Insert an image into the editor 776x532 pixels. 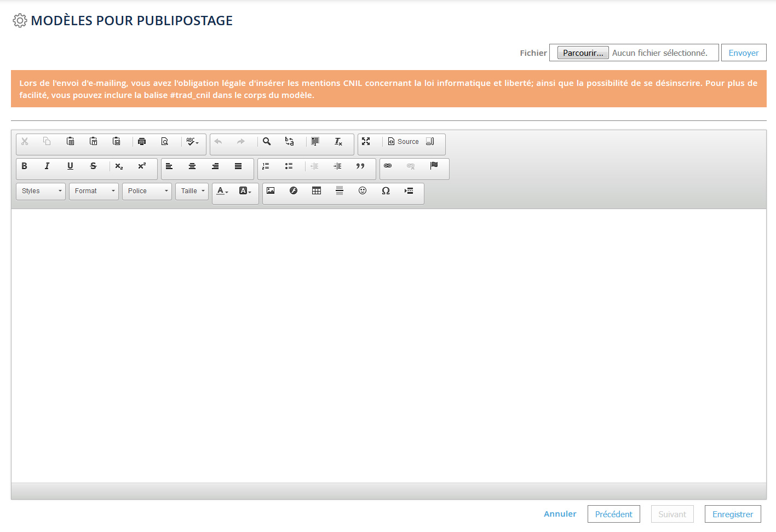click(x=271, y=191)
